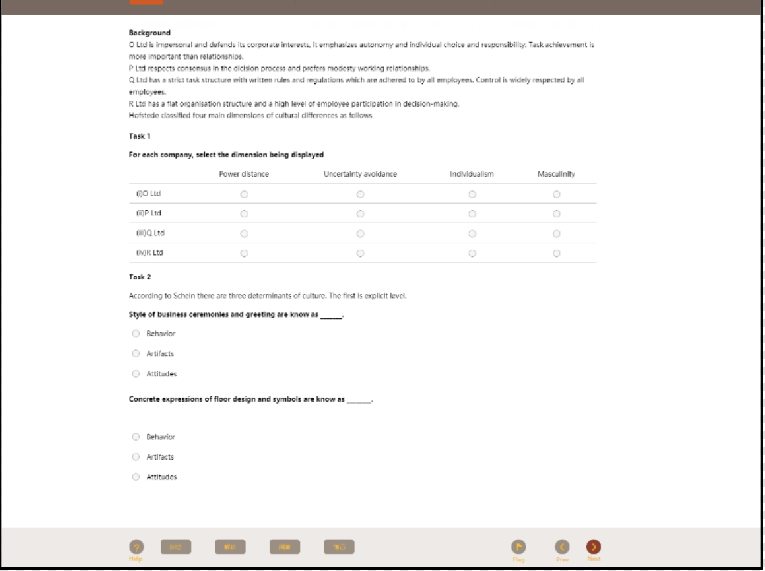The image size is (765, 571).
Task: Go to previous page using Prev arrow
Action: (562, 546)
